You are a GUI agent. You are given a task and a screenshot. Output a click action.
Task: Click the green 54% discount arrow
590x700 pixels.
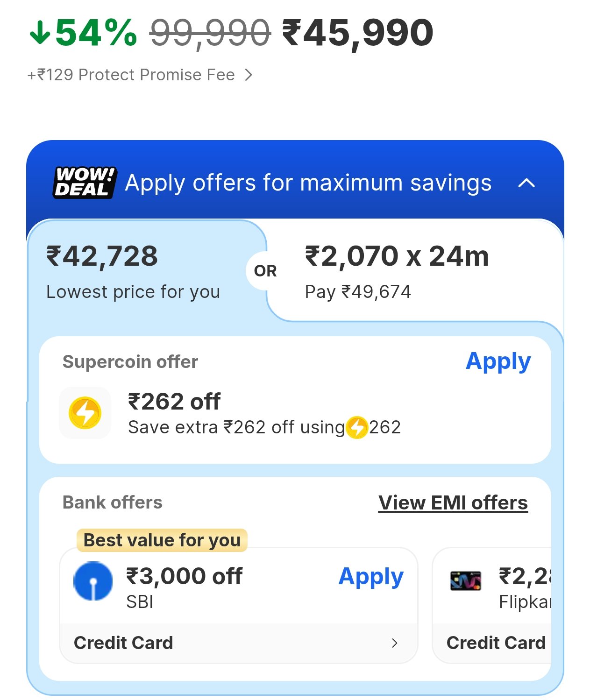pyautogui.click(x=40, y=33)
